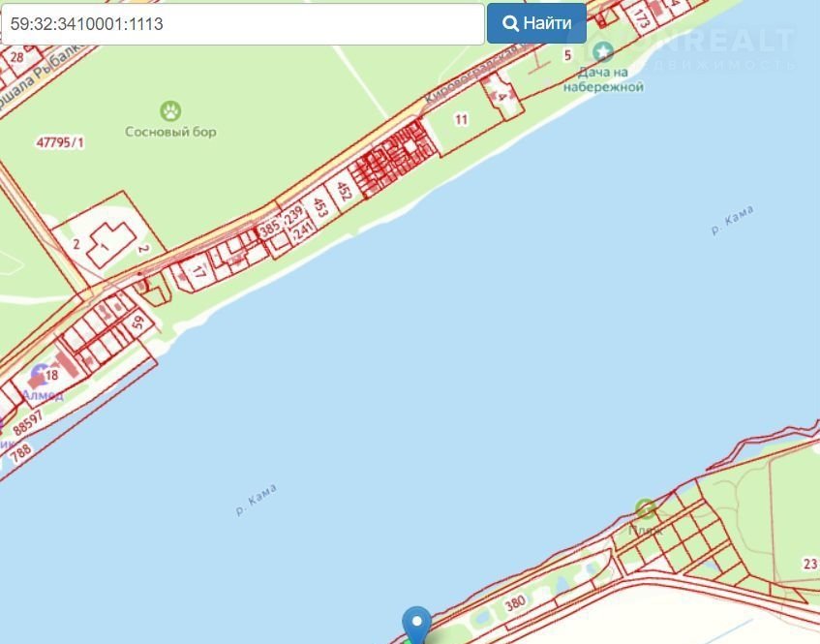Choose parcel 47795/1 in the forest
This screenshot has height=644, width=820.
click(60, 142)
